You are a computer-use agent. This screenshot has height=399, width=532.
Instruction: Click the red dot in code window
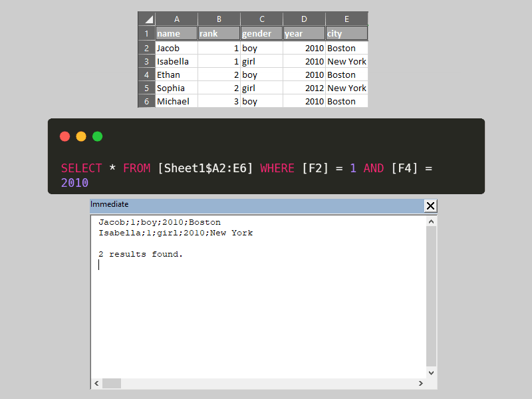[65, 136]
